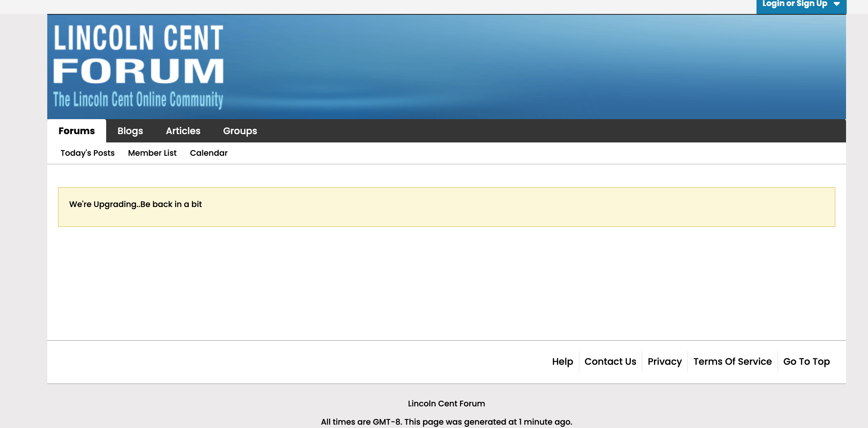This screenshot has width=868, height=428.
Task: Read the Terms Of Service
Action: pos(732,362)
